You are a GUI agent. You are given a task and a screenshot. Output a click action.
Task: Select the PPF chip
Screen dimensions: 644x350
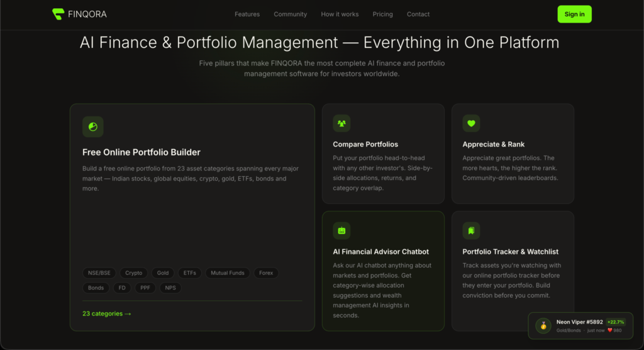145,288
